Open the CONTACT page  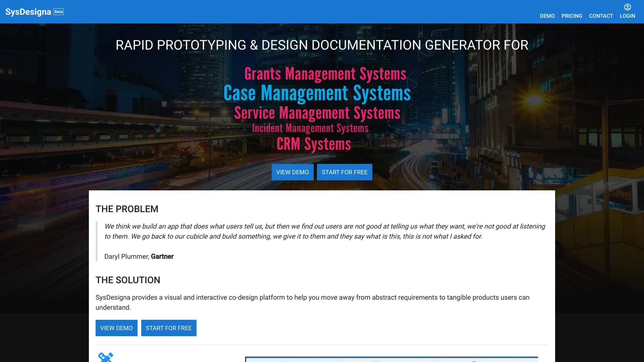click(x=601, y=16)
